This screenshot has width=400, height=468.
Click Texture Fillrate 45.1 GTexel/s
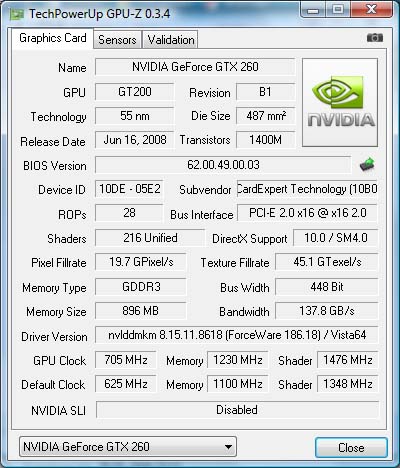pos(327,262)
